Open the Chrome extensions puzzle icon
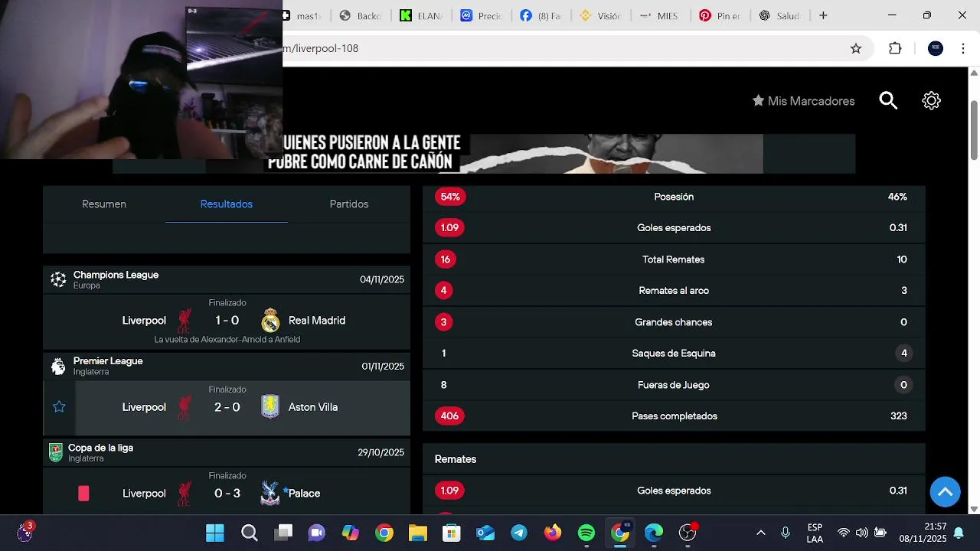Screen dimensions: 980x551 tap(895, 48)
